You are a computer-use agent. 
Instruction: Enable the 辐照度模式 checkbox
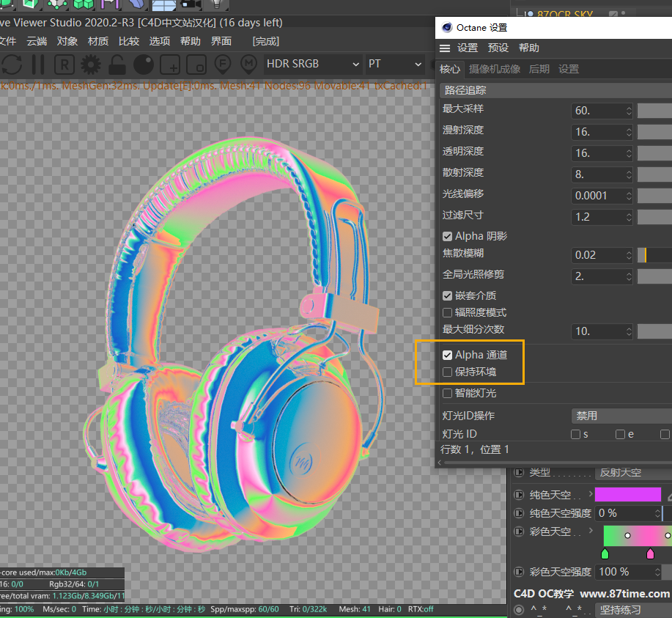point(448,312)
